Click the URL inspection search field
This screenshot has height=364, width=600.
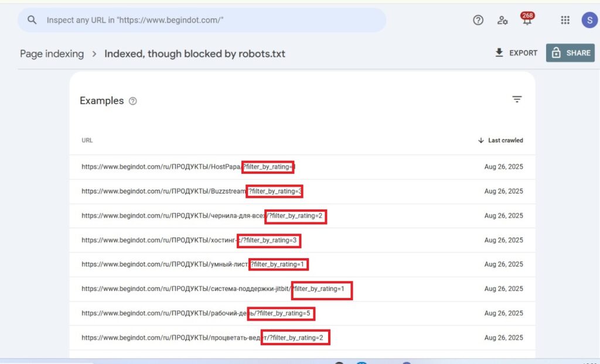[211, 20]
